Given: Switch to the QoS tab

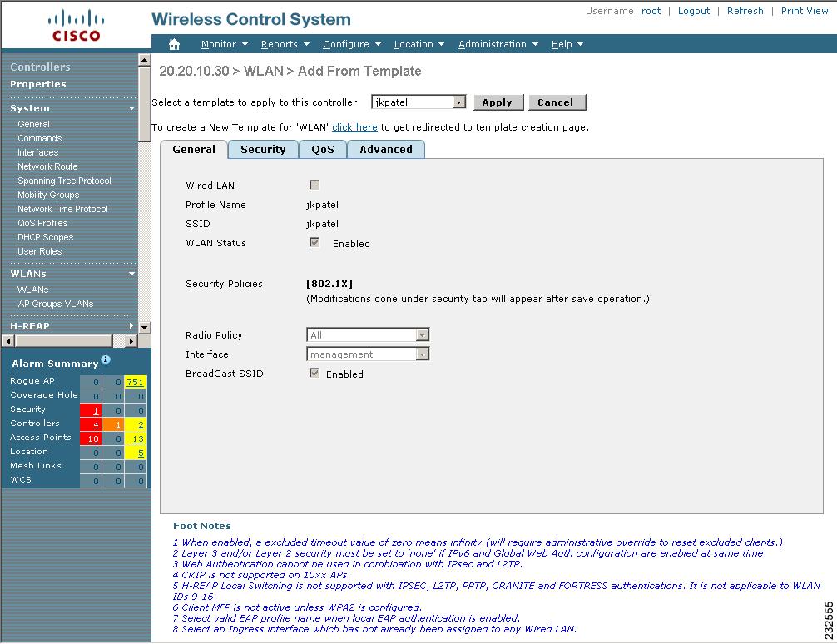Looking at the screenshot, I should [x=323, y=150].
